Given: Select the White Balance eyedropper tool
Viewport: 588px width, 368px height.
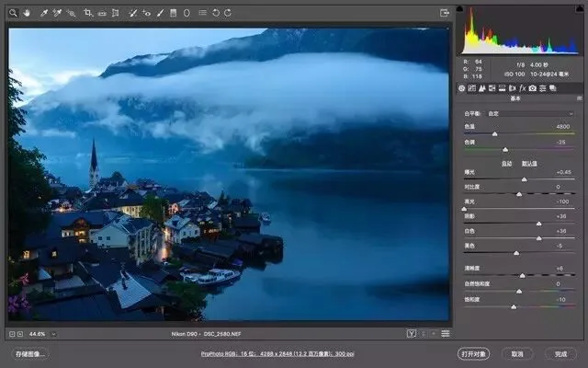Looking at the screenshot, I should [x=44, y=13].
